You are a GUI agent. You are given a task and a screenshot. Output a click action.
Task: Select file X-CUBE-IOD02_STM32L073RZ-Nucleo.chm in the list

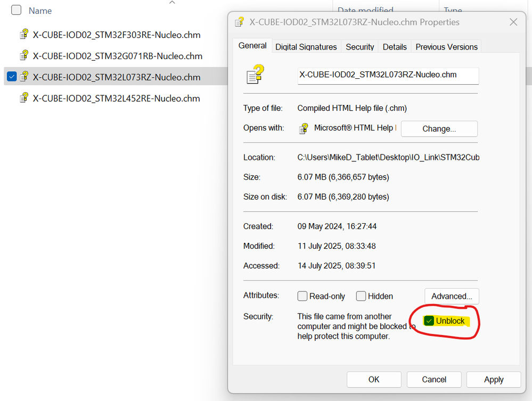pyautogui.click(x=117, y=77)
